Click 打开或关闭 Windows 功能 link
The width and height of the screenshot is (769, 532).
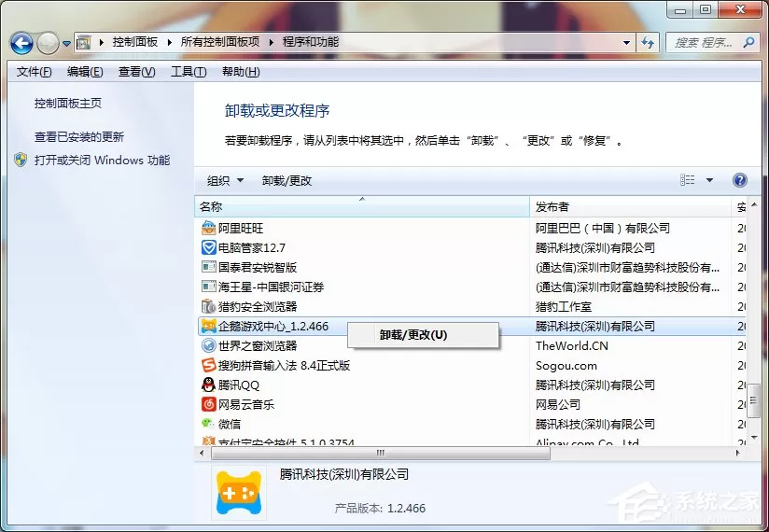click(x=102, y=161)
